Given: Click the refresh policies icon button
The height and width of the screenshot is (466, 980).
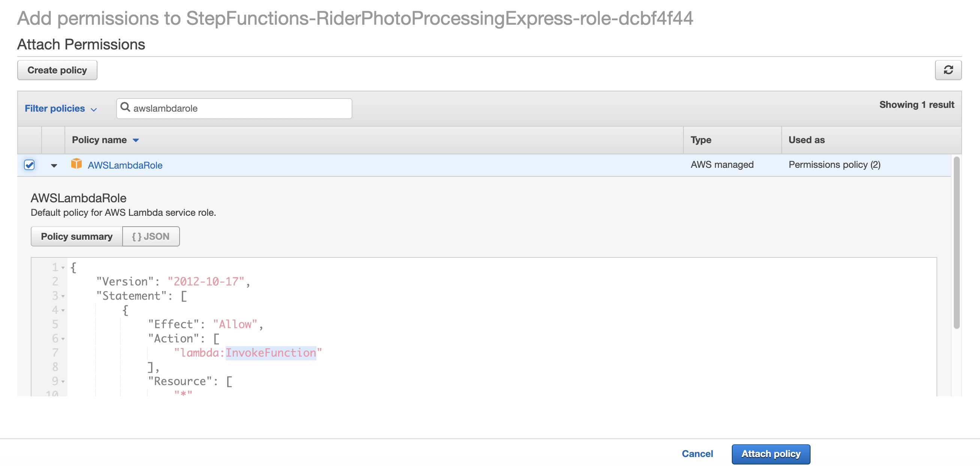Looking at the screenshot, I should click(x=948, y=70).
